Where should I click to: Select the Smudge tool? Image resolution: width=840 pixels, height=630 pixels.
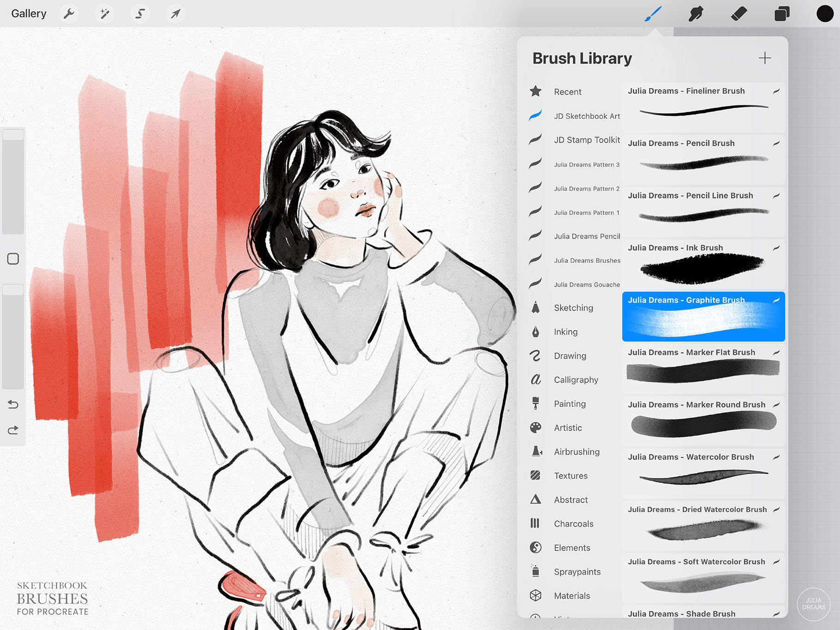(x=695, y=13)
